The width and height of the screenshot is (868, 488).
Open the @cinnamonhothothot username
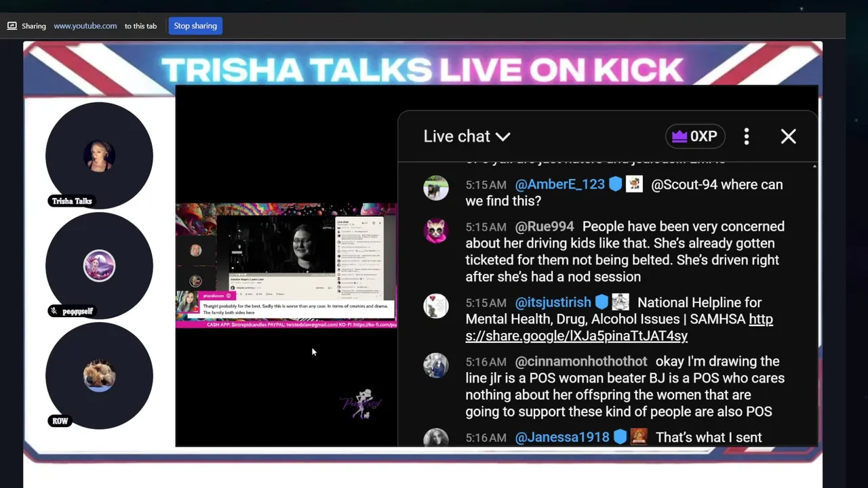(581, 361)
